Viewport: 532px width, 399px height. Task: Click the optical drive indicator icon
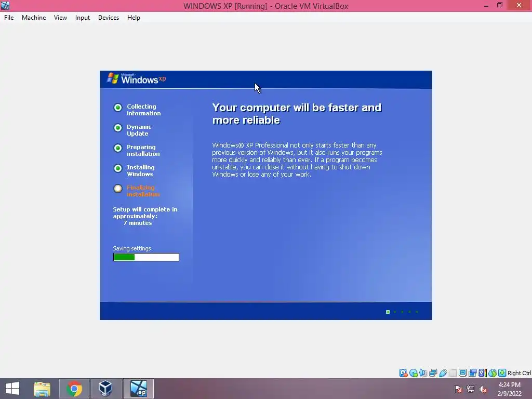coord(413,373)
